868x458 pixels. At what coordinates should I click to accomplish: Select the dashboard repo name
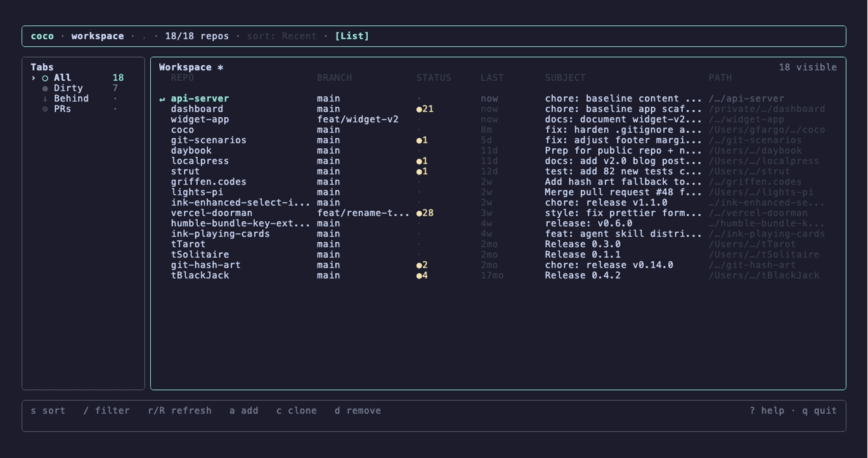pos(197,109)
